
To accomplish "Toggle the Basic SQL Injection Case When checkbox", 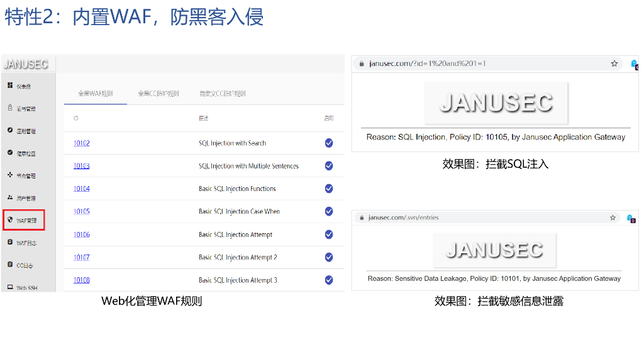I will pos(329,211).
